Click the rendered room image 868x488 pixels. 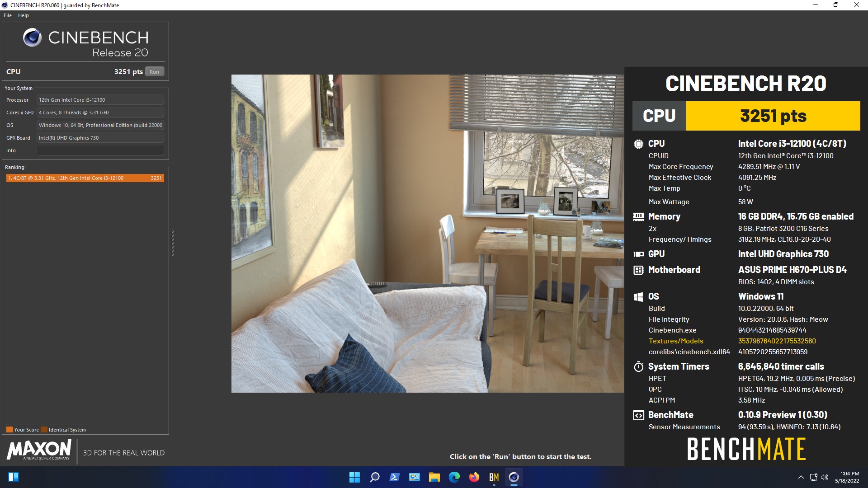pyautogui.click(x=428, y=234)
